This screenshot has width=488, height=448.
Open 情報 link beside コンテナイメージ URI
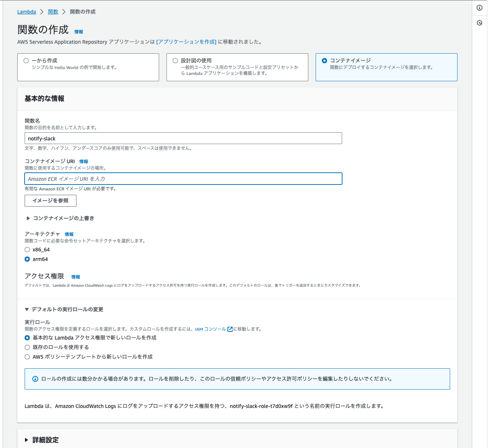point(84,162)
